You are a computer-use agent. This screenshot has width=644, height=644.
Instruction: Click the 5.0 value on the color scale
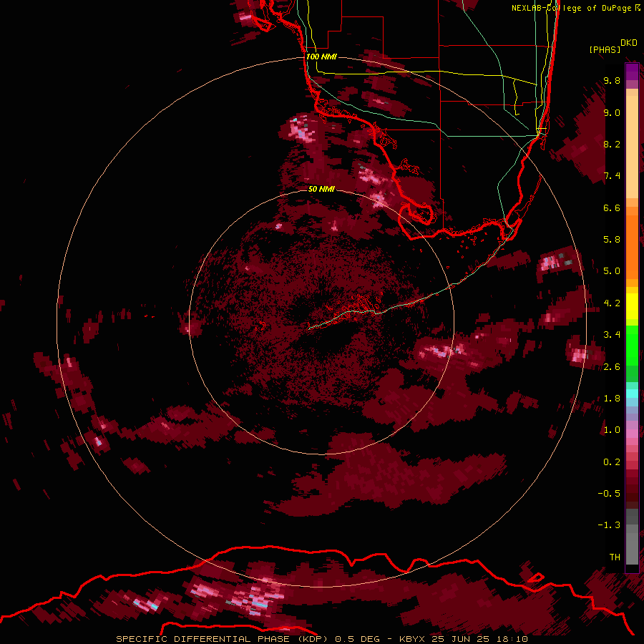coord(612,271)
